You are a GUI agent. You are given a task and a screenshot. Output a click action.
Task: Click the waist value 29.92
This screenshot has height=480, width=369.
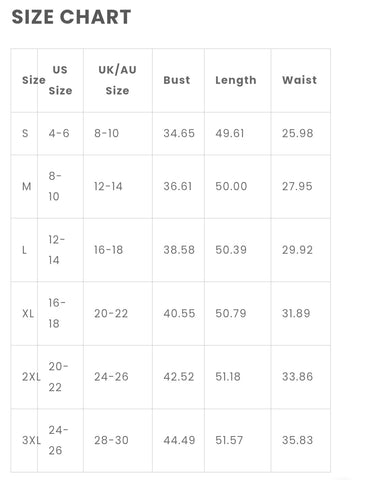pyautogui.click(x=297, y=250)
